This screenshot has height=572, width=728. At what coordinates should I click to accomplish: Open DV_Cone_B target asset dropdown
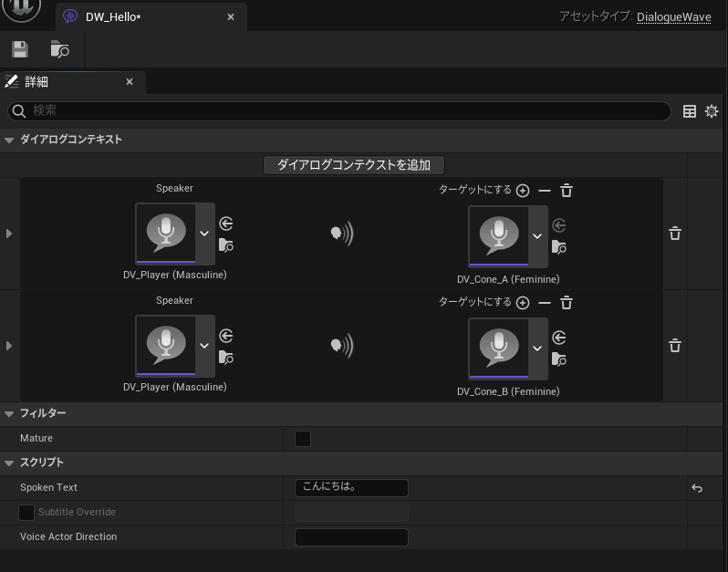[537, 348]
